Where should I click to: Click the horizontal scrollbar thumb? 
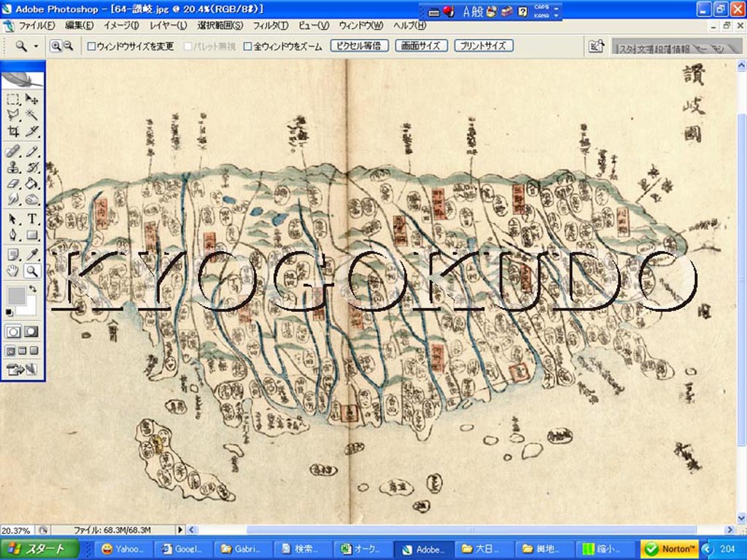[471, 529]
